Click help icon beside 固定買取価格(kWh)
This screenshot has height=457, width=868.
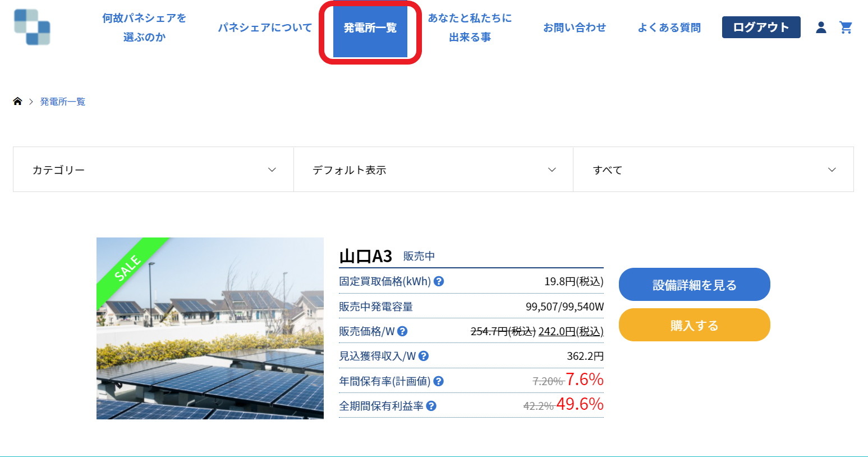point(439,281)
